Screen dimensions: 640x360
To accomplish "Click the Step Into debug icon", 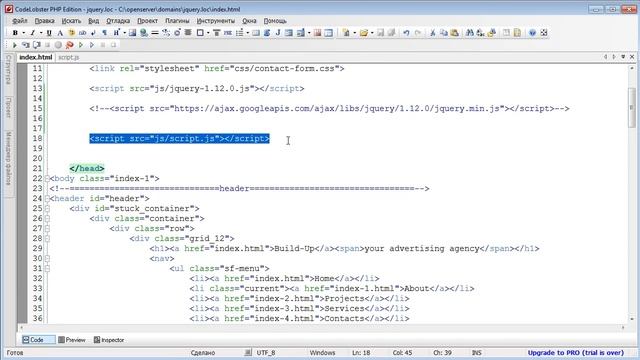I will pos(25,45).
